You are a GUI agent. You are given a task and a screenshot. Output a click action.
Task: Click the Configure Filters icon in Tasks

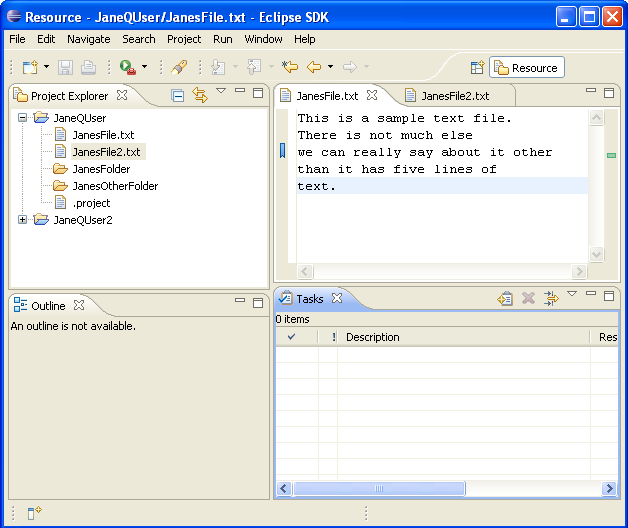click(551, 298)
